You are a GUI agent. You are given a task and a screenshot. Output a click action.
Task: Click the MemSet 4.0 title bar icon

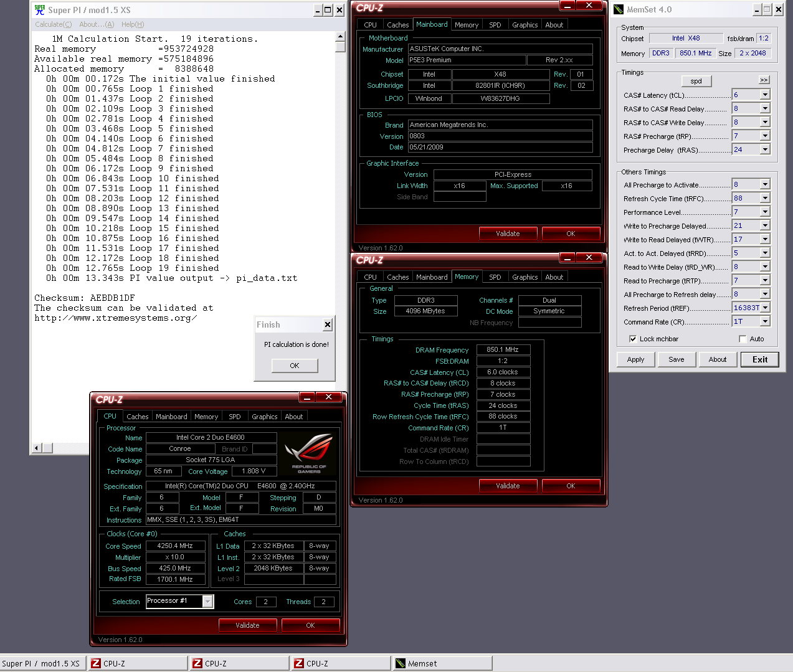click(619, 9)
